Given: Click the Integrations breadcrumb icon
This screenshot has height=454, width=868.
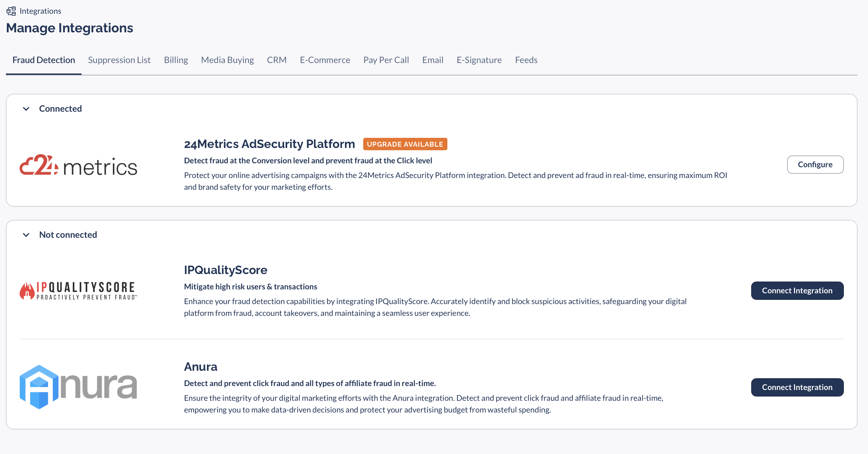Looking at the screenshot, I should click(11, 11).
